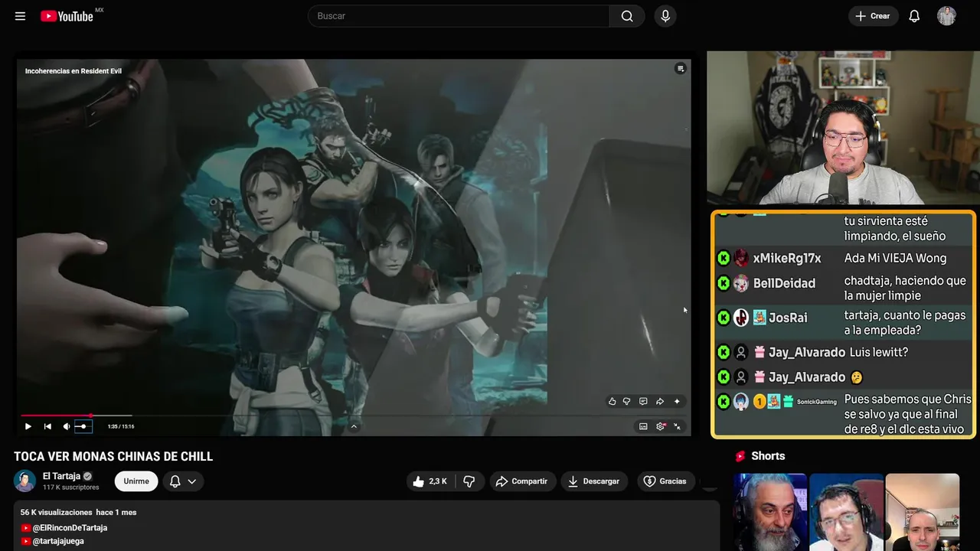Toggle subtitles in the player

643,426
